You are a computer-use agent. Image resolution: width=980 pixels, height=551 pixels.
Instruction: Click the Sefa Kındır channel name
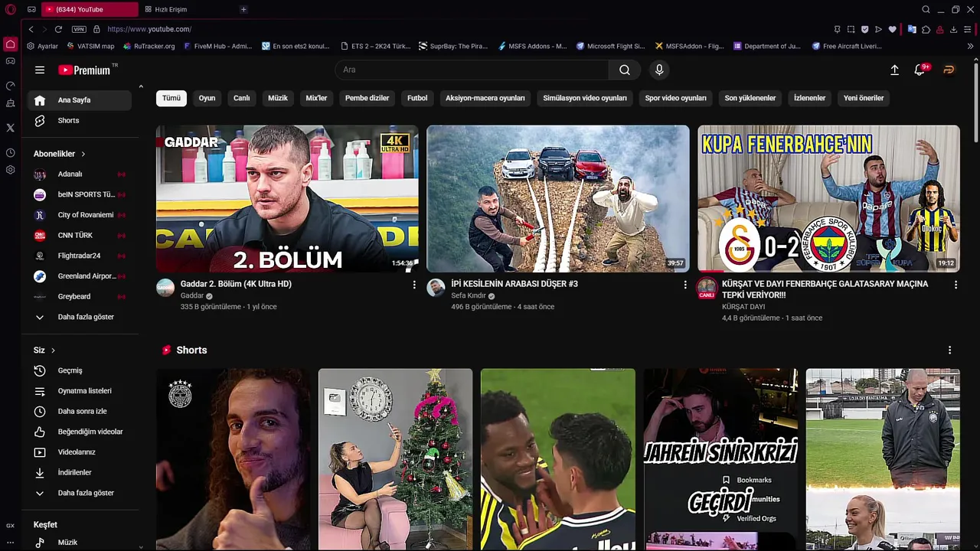click(469, 295)
